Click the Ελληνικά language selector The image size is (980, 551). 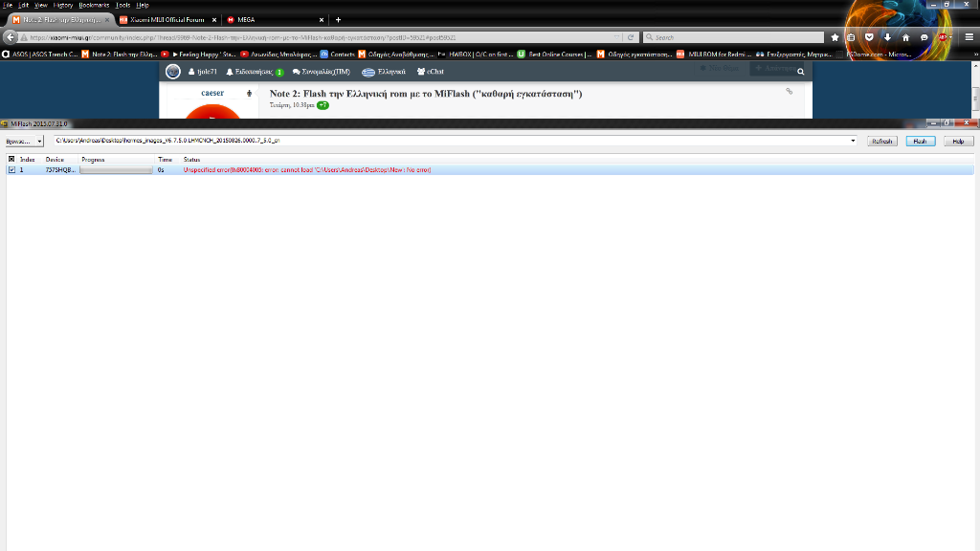384,72
